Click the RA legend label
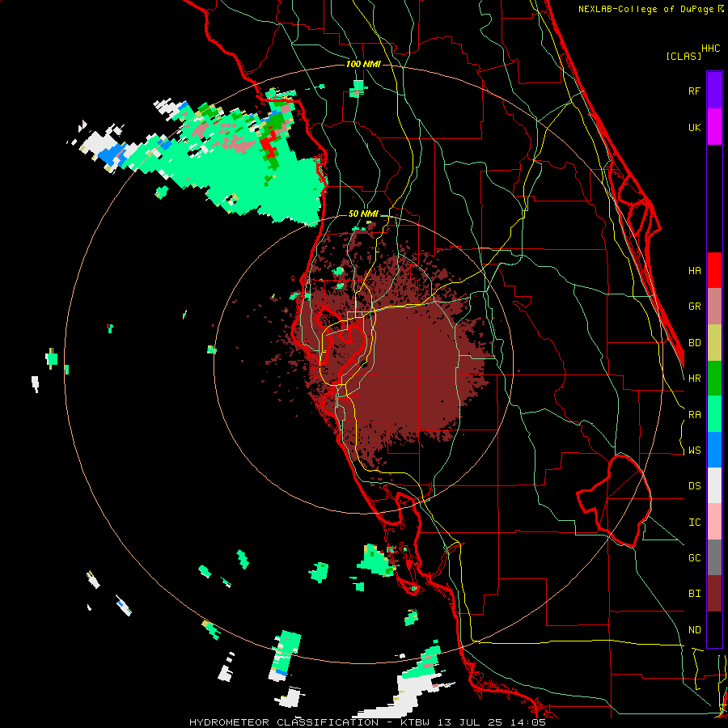This screenshot has width=728, height=728. tap(694, 415)
